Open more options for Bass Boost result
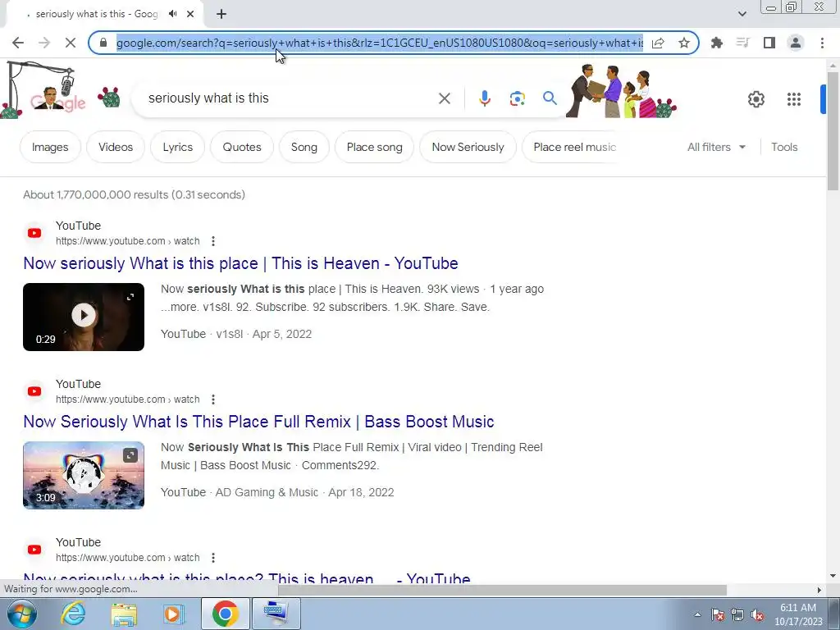This screenshot has height=630, width=840. click(213, 399)
